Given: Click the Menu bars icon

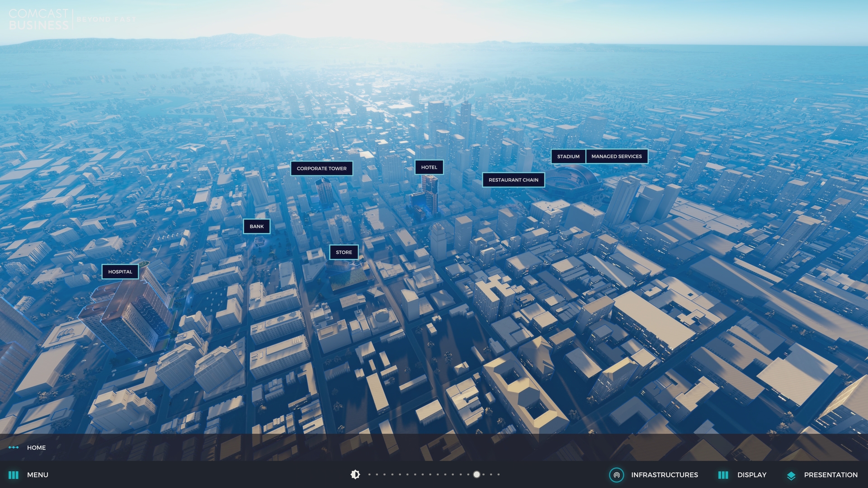Looking at the screenshot, I should [x=14, y=475].
